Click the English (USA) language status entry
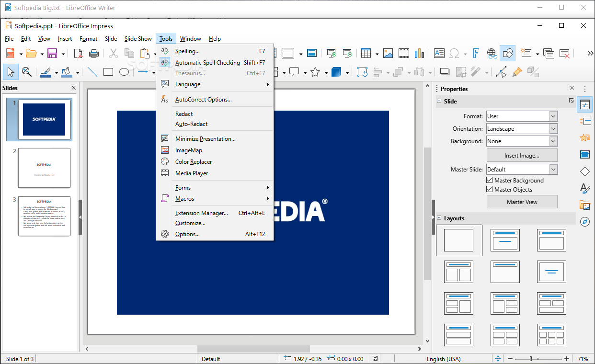 (443, 359)
